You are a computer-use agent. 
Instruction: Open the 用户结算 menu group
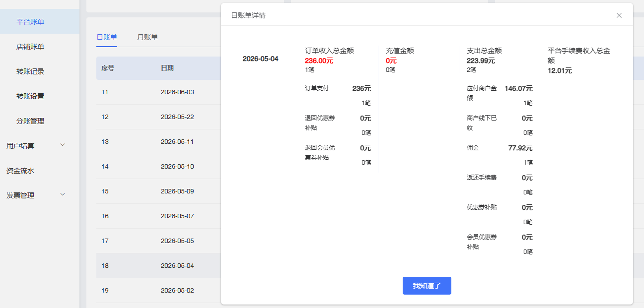40,145
